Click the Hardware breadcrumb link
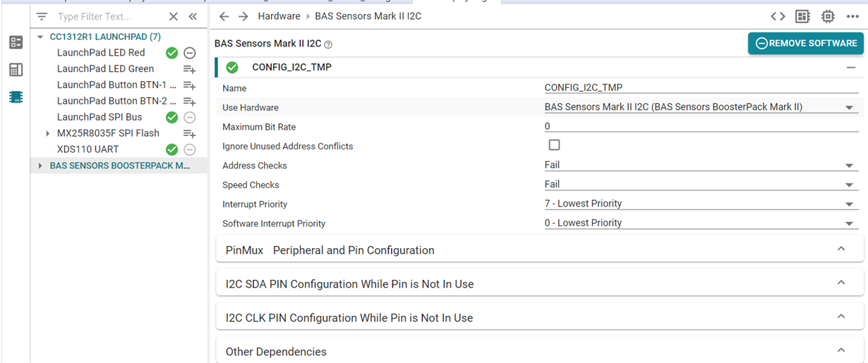This screenshot has height=363, width=868. click(278, 16)
